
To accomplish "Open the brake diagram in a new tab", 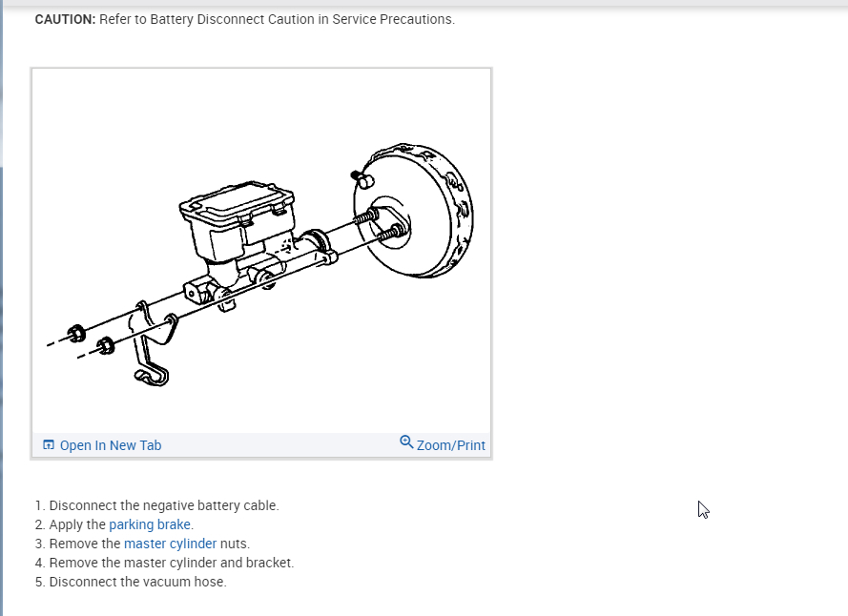I will (x=102, y=445).
